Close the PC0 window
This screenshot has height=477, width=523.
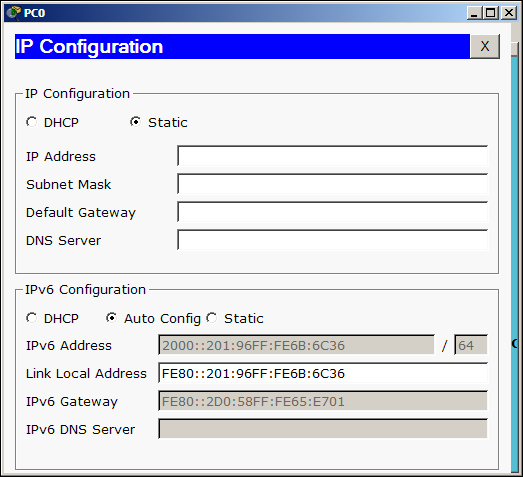(x=509, y=13)
